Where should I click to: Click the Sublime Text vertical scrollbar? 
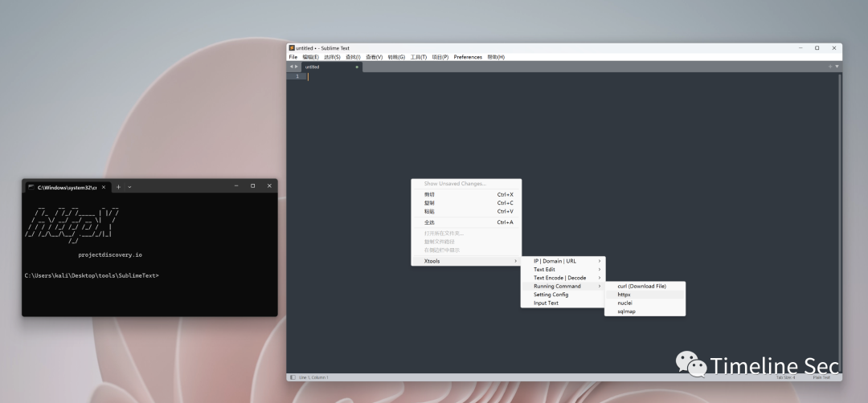tap(840, 222)
